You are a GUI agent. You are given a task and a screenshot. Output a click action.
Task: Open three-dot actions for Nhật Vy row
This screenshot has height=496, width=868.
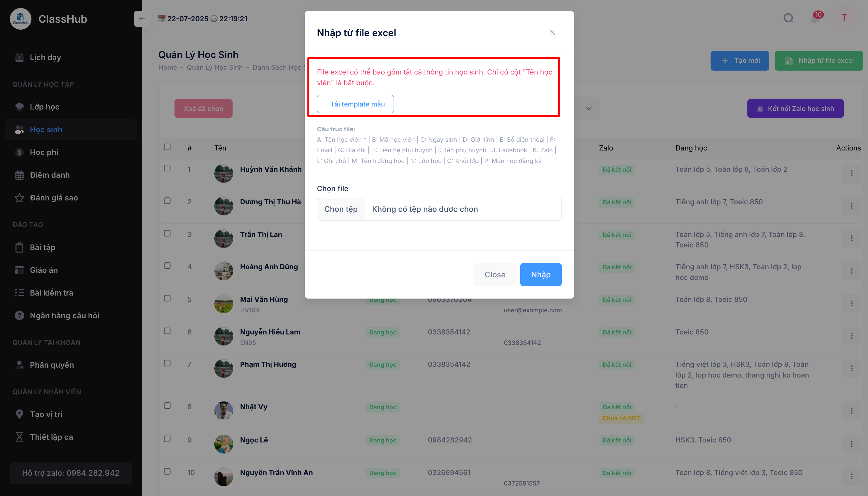(852, 411)
